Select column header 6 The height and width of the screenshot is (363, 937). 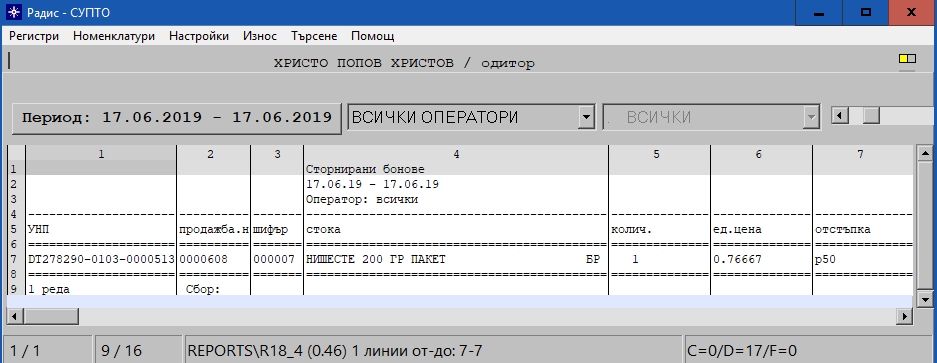[x=761, y=154]
